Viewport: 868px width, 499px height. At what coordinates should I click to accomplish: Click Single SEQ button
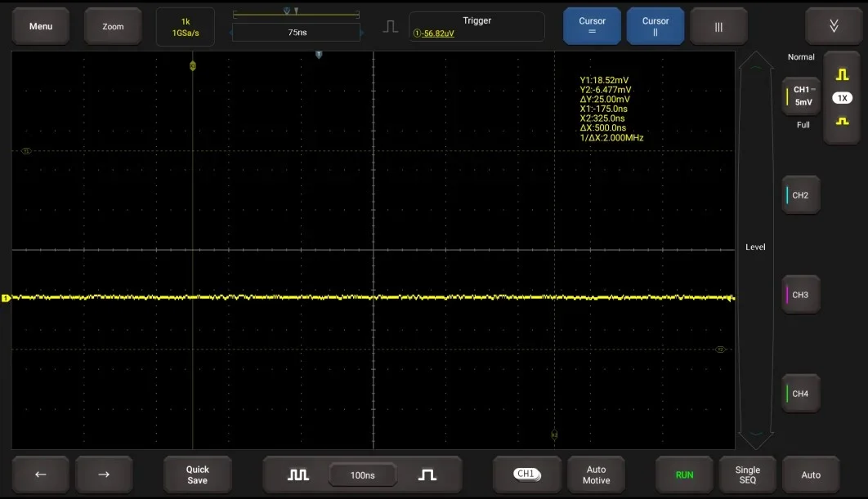click(x=747, y=474)
